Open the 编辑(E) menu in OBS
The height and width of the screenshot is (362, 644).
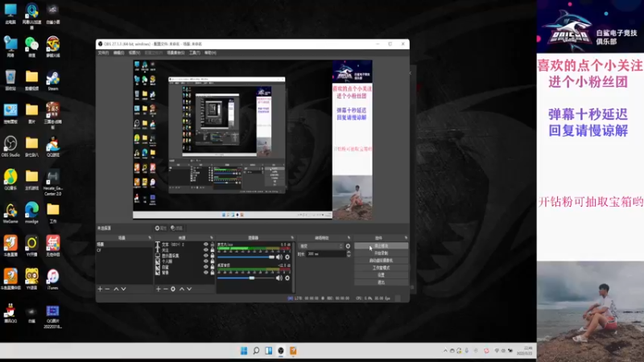coord(118,53)
